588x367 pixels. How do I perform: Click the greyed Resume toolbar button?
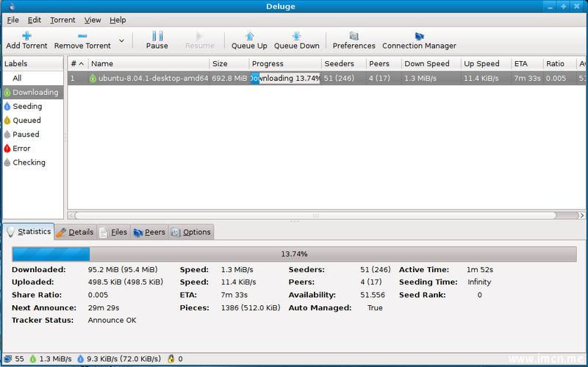[199, 40]
